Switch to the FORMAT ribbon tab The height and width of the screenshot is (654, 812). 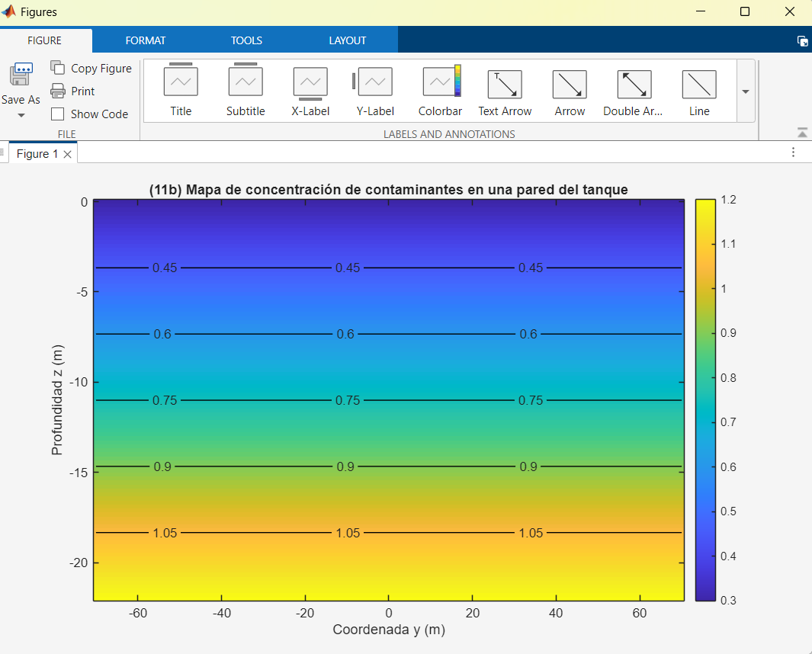(x=145, y=40)
